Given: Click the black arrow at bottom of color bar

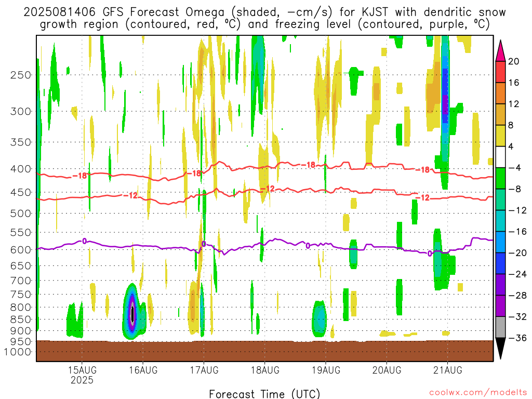Looking at the screenshot, I should point(500,349).
